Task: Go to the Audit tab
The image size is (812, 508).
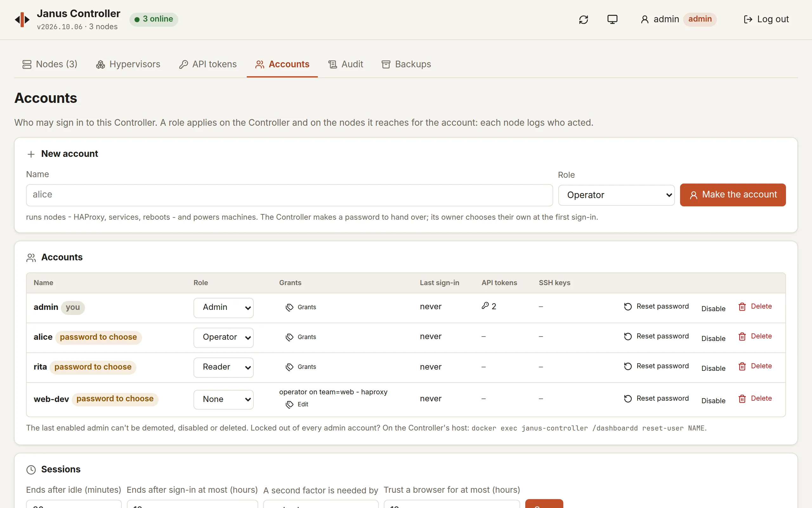Action: tap(346, 64)
